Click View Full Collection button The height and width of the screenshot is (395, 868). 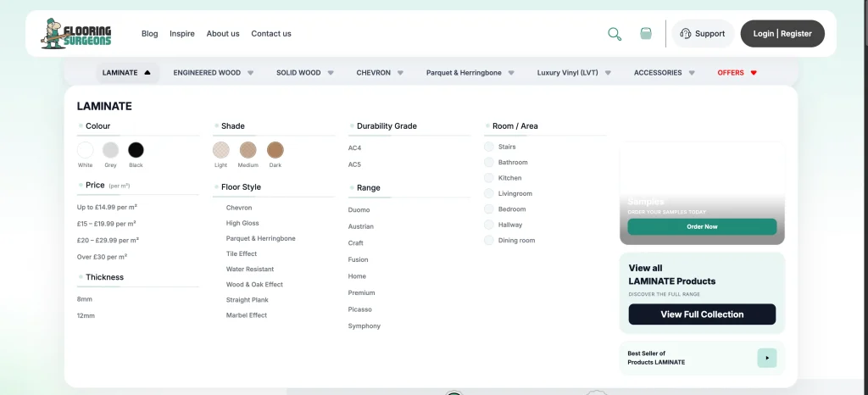tap(702, 314)
